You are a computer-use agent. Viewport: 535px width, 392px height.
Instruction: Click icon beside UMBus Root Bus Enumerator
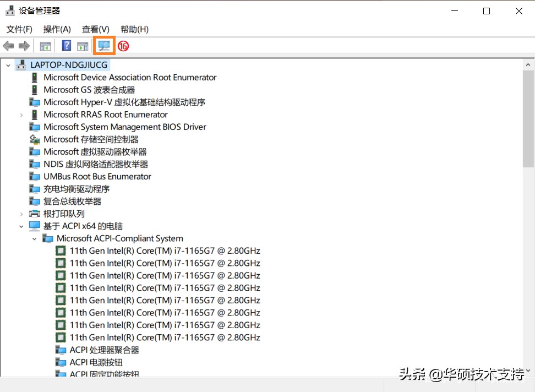35,176
